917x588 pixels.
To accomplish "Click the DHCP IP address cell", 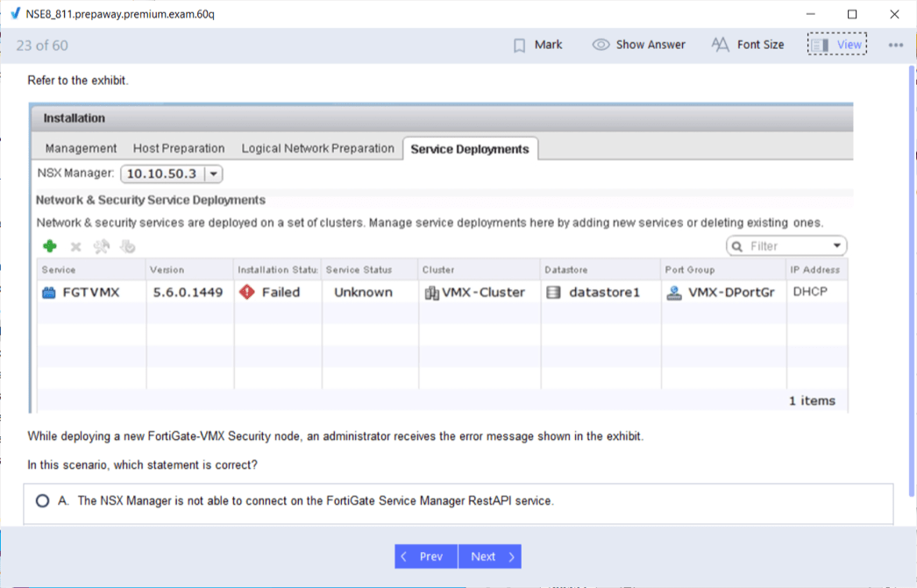I will coord(810,292).
